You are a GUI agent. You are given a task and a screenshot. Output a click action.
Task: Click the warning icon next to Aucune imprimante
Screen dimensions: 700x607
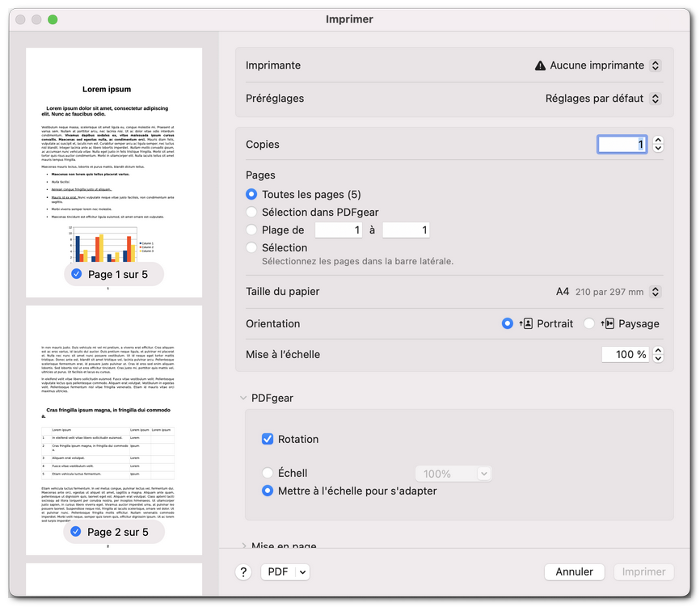point(540,65)
